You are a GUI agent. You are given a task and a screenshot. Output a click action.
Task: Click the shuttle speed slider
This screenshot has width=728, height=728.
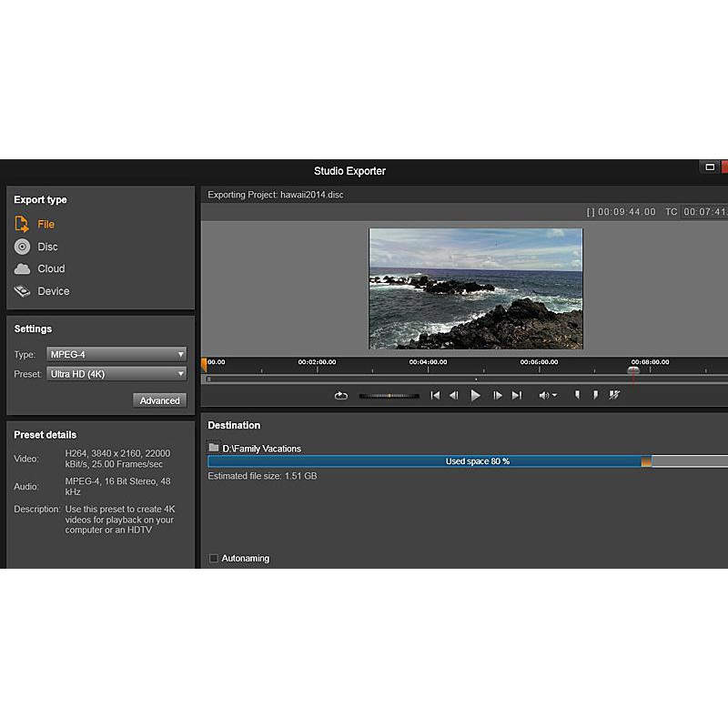[x=389, y=395]
